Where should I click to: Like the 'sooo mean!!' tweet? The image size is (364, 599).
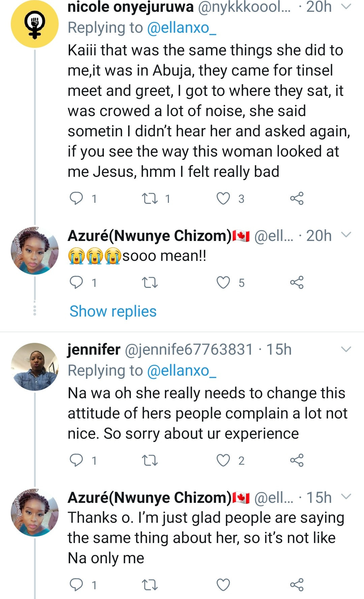[x=223, y=282]
